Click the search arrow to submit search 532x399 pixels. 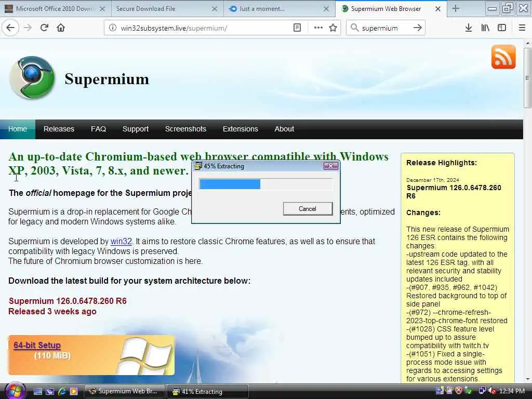point(418,28)
